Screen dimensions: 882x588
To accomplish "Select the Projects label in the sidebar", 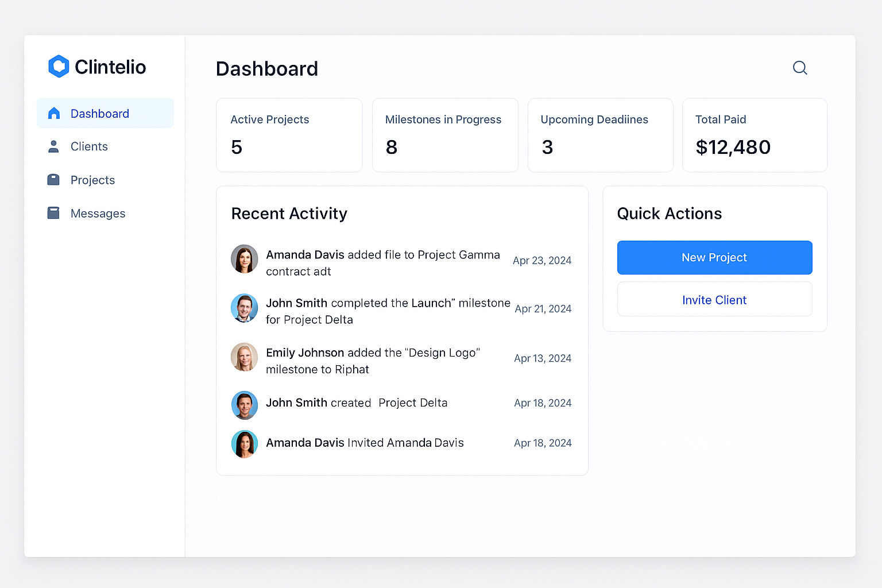I will tap(92, 180).
